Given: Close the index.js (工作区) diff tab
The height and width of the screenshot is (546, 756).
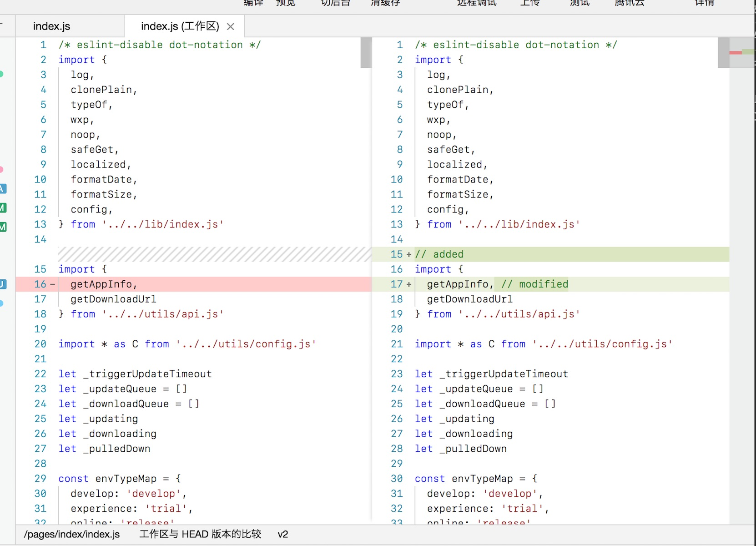Looking at the screenshot, I should point(231,27).
